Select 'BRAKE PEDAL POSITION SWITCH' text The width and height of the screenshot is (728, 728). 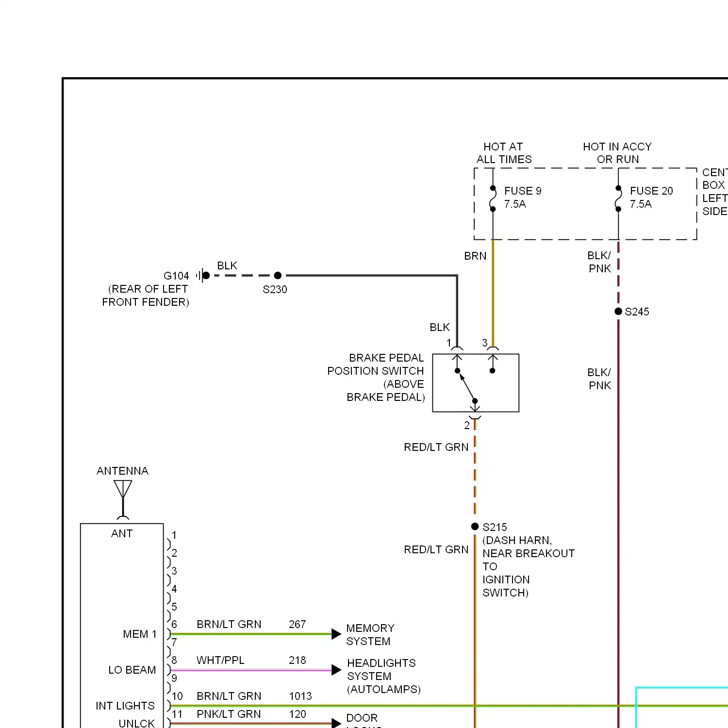pos(376,364)
